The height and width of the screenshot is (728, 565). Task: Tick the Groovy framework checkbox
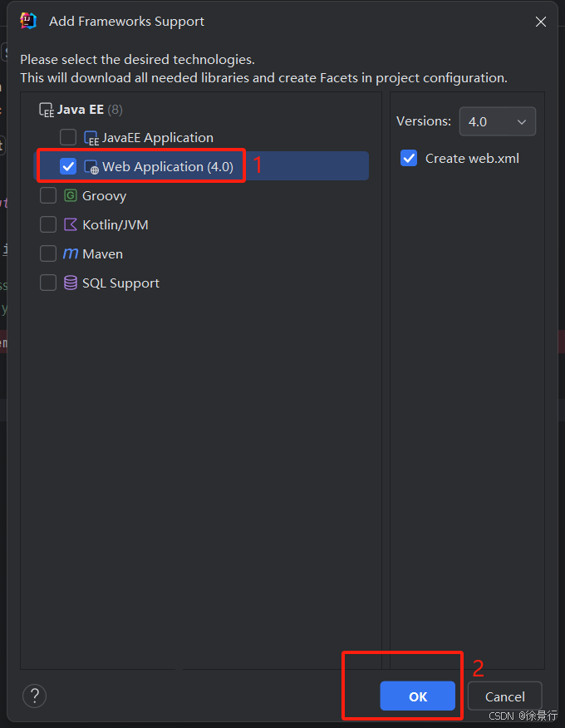pyautogui.click(x=48, y=195)
